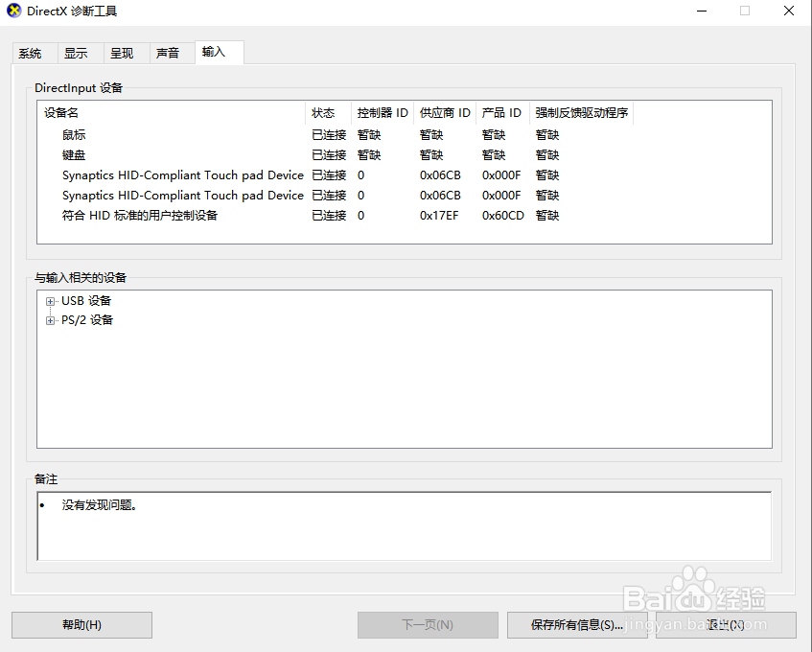Screen dimensions: 812x652
Task: Close the DirectX 诊断工具 window
Action: pyautogui.click(x=789, y=11)
